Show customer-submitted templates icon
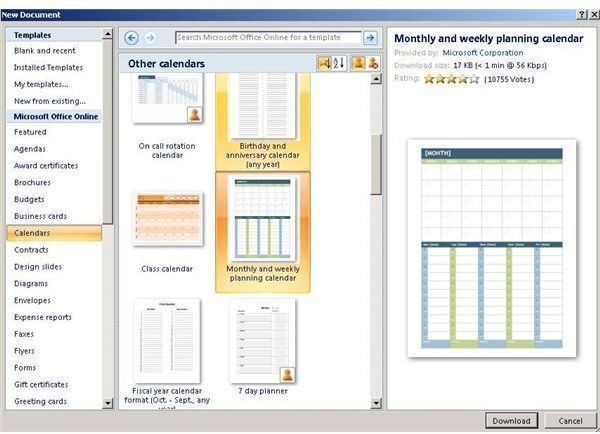Viewport: 600px width, 434px height. pos(358,63)
